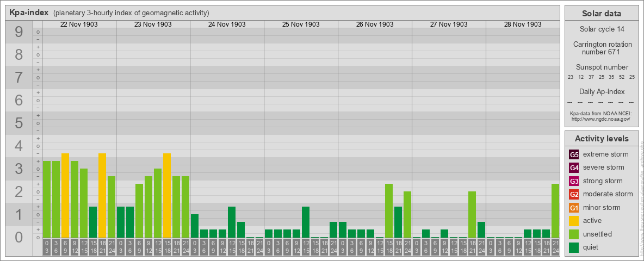
Task: Click the '27 Nov 1903' date header
Action: (449, 24)
